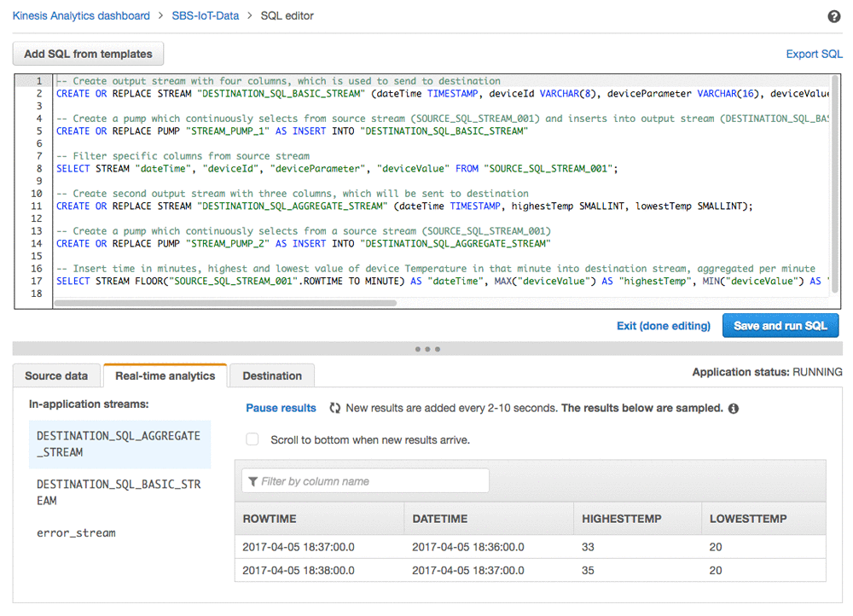Enable Scroll to bottom checkbox
This screenshot has width=853, height=616.
coord(252,439)
